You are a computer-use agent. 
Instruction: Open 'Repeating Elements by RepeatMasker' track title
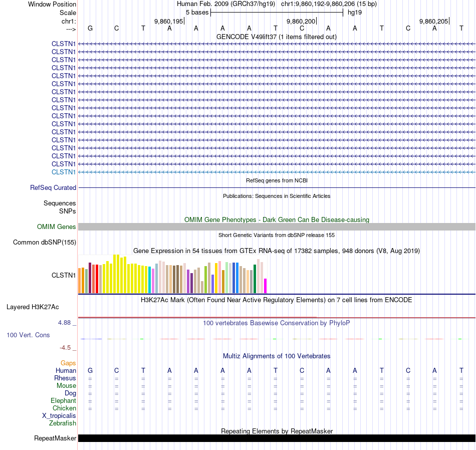277,431
